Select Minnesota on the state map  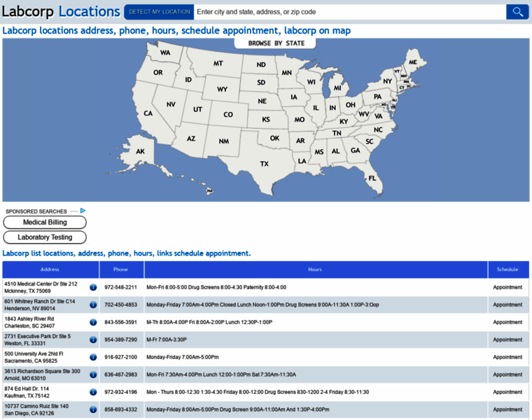coord(287,73)
